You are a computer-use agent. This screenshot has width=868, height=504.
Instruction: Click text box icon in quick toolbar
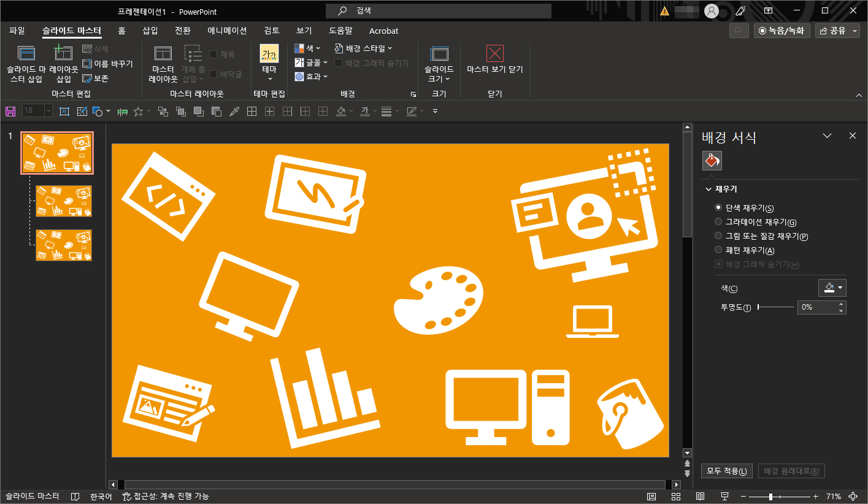point(64,111)
